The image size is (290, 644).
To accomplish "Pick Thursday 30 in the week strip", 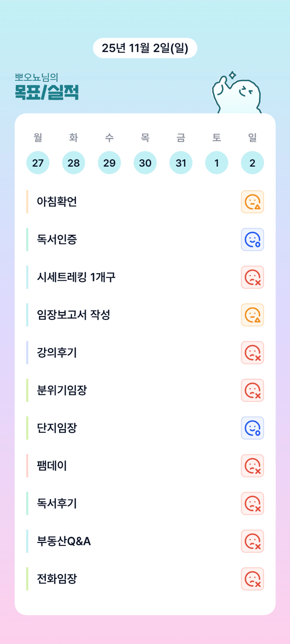I will coord(145,163).
